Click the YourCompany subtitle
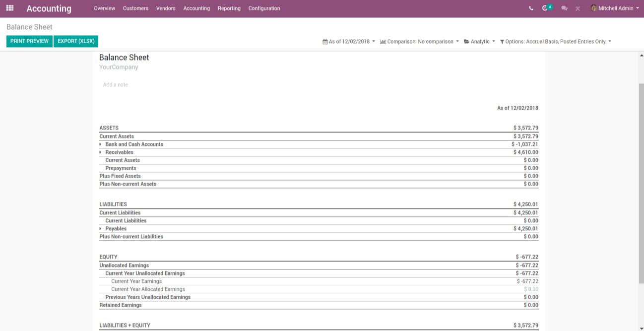 point(119,67)
